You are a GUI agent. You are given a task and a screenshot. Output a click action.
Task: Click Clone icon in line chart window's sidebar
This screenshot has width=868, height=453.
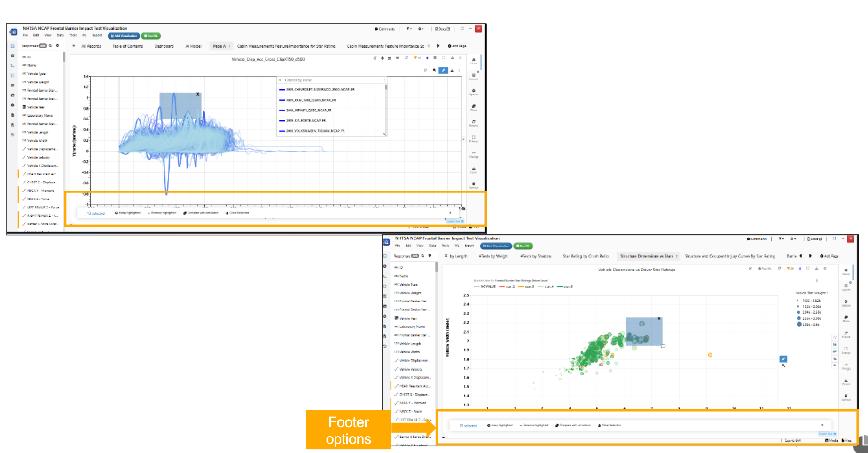coord(473,106)
